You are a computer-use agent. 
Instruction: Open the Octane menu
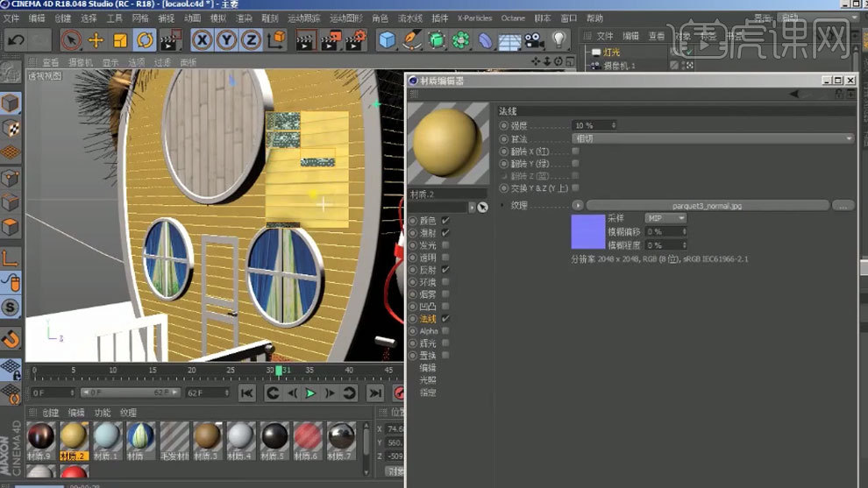click(513, 18)
